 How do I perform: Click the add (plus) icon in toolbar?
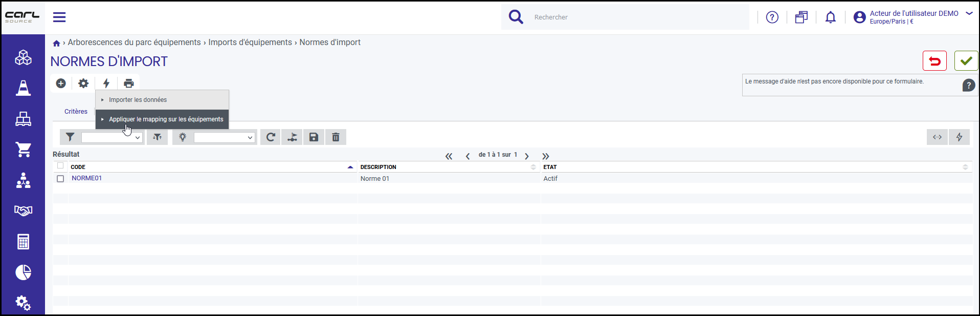tap(61, 83)
